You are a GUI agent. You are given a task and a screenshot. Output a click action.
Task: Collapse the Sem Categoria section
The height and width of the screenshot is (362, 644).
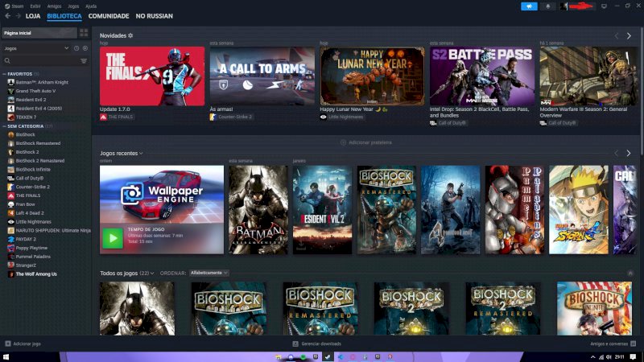coord(4,126)
